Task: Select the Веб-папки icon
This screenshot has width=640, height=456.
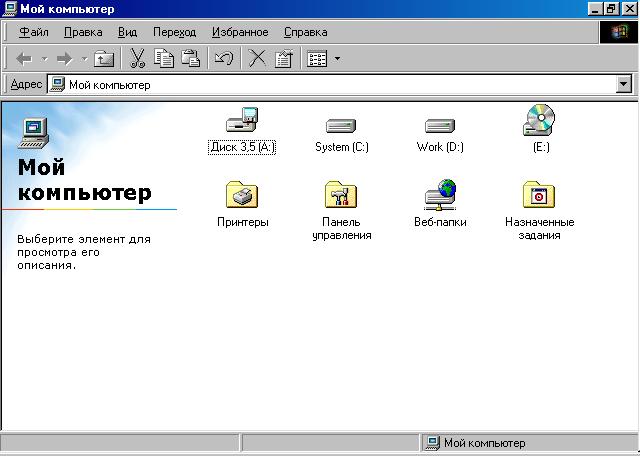Action: 440,195
